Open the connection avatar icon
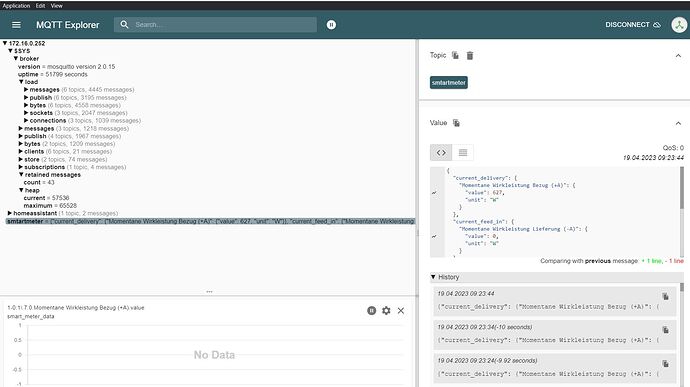690x387 pixels. tap(679, 25)
